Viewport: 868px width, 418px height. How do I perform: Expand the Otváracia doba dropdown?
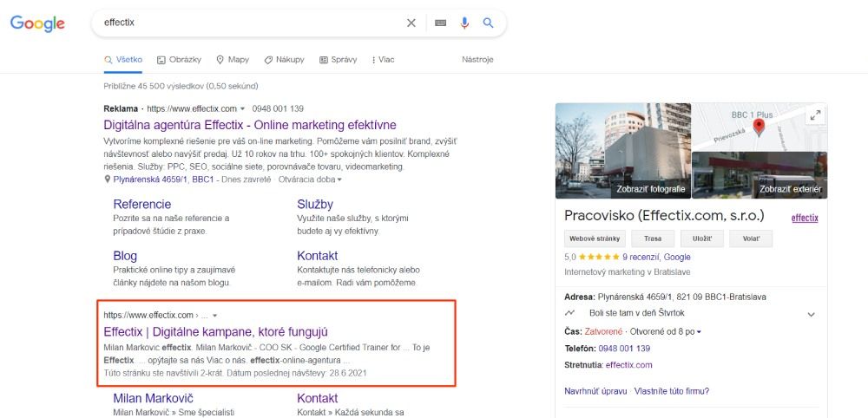[310, 180]
